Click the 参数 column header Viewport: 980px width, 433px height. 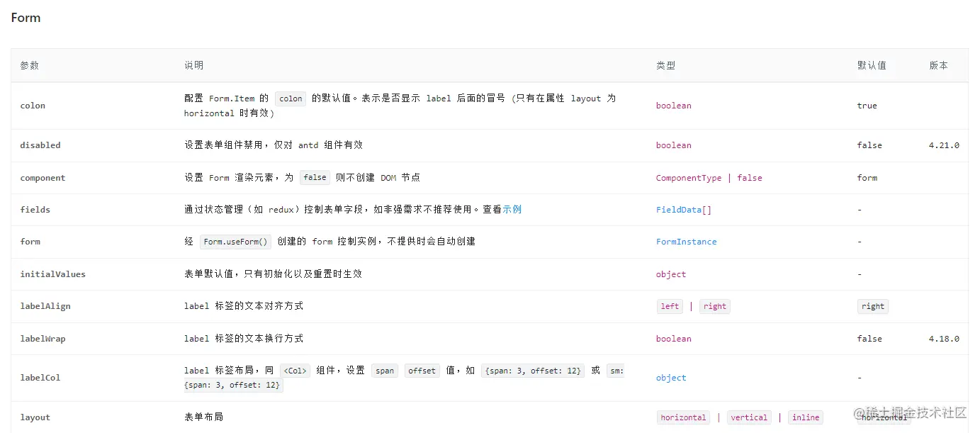coord(30,65)
